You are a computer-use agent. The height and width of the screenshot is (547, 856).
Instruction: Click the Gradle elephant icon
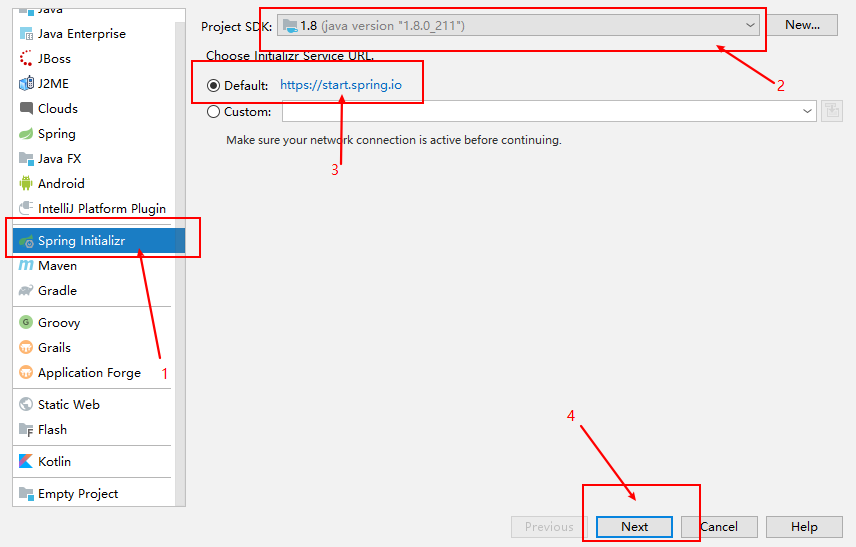pos(26,290)
